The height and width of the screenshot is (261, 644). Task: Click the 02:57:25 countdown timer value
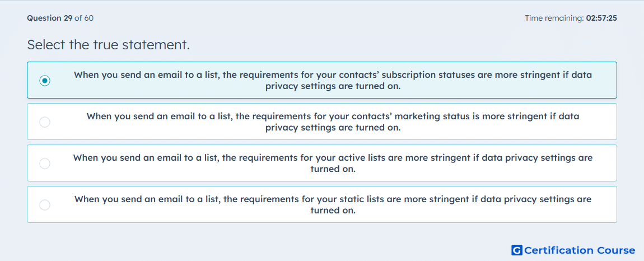(x=601, y=18)
